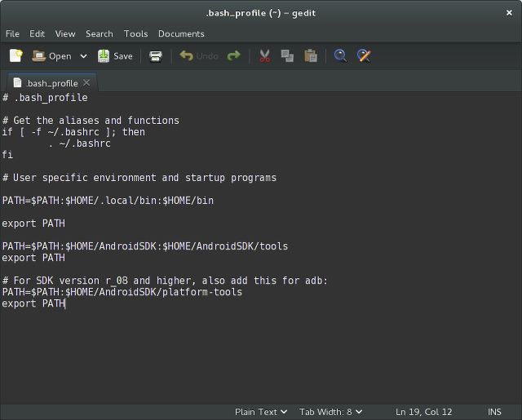Expand the Open recent files arrow
The height and width of the screenshot is (420, 522).
(x=83, y=56)
